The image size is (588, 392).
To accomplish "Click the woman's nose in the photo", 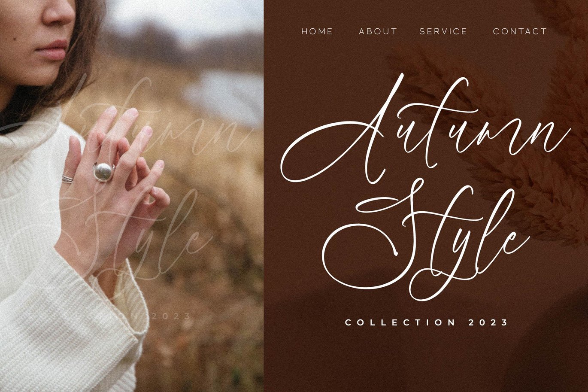I will [60, 13].
